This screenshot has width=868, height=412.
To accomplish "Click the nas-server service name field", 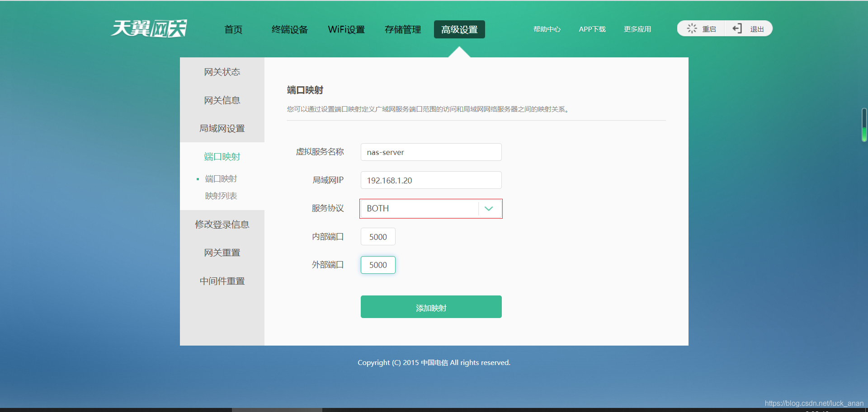I will (x=430, y=152).
